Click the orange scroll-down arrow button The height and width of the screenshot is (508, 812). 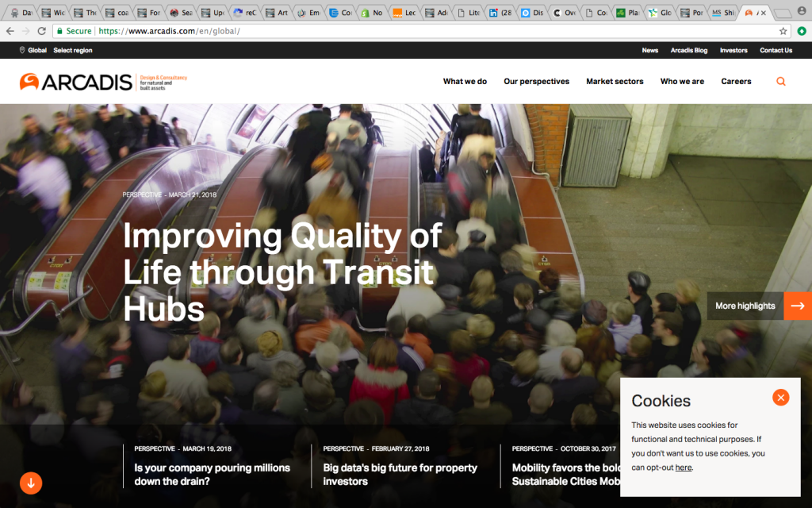(x=30, y=483)
